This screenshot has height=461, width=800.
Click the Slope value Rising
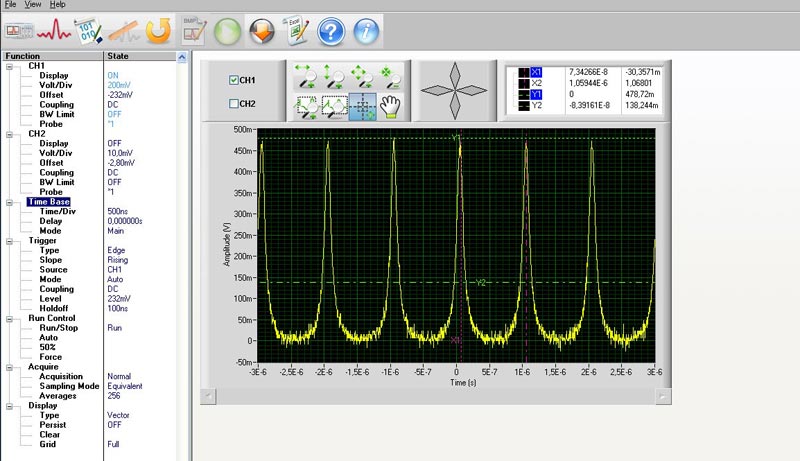coord(117,260)
